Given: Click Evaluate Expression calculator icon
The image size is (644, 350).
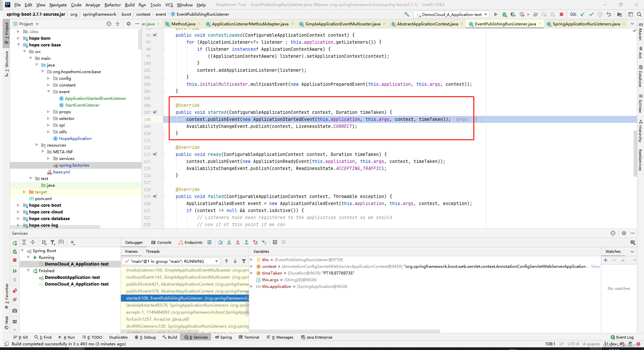Looking at the screenshot, I should pos(275,242).
